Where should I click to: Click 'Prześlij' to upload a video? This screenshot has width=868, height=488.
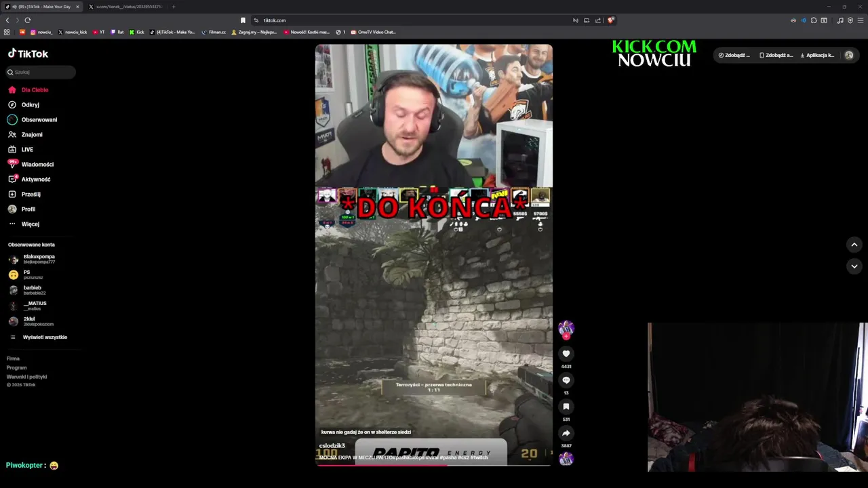[x=24, y=194]
